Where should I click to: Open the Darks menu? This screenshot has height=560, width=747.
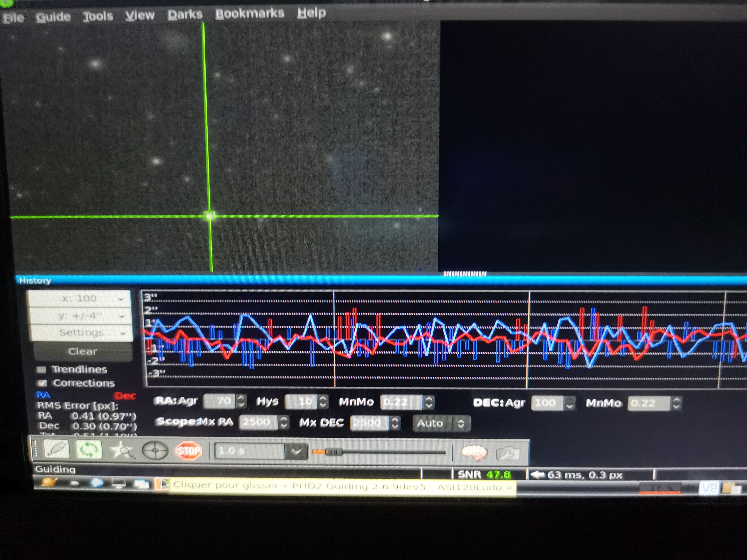tap(185, 15)
